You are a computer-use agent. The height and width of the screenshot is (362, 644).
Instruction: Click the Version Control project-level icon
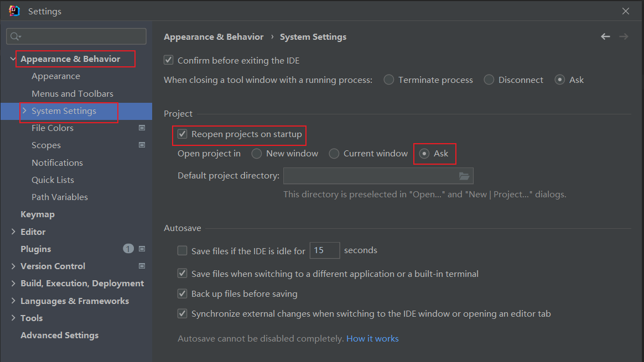click(142, 266)
